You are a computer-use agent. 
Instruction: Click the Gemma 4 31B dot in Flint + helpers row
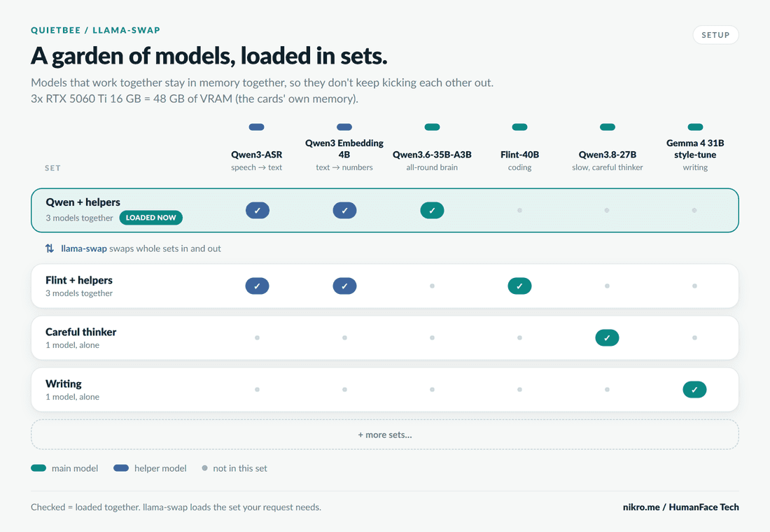tap(694, 286)
